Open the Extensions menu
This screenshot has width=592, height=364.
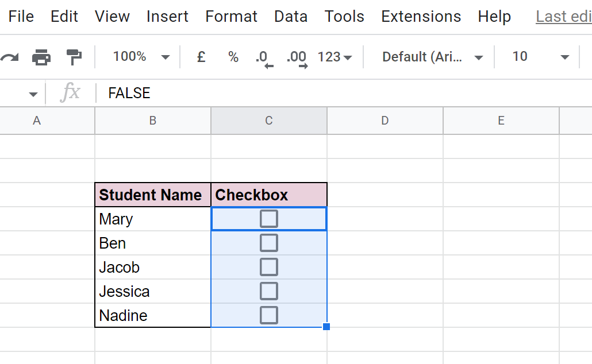click(x=421, y=17)
